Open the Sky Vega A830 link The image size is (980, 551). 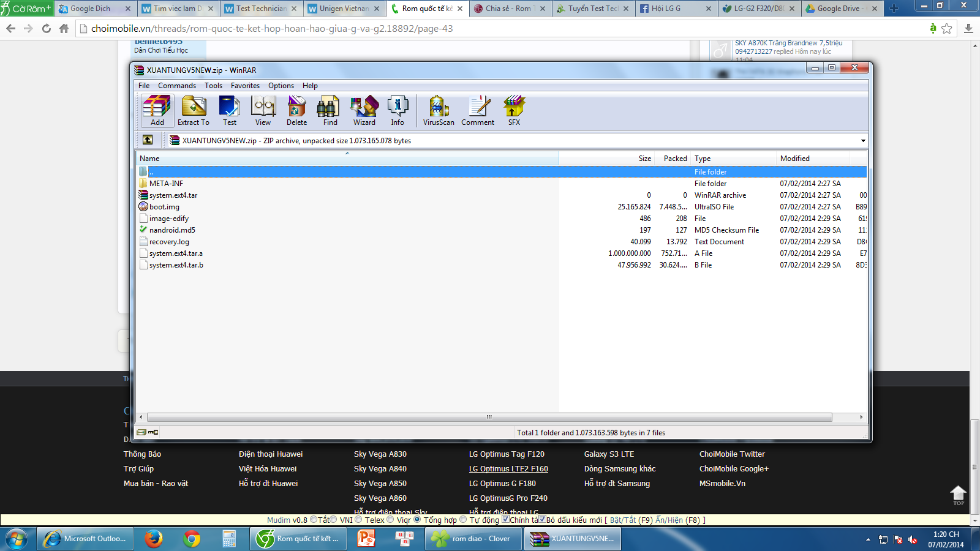click(380, 454)
